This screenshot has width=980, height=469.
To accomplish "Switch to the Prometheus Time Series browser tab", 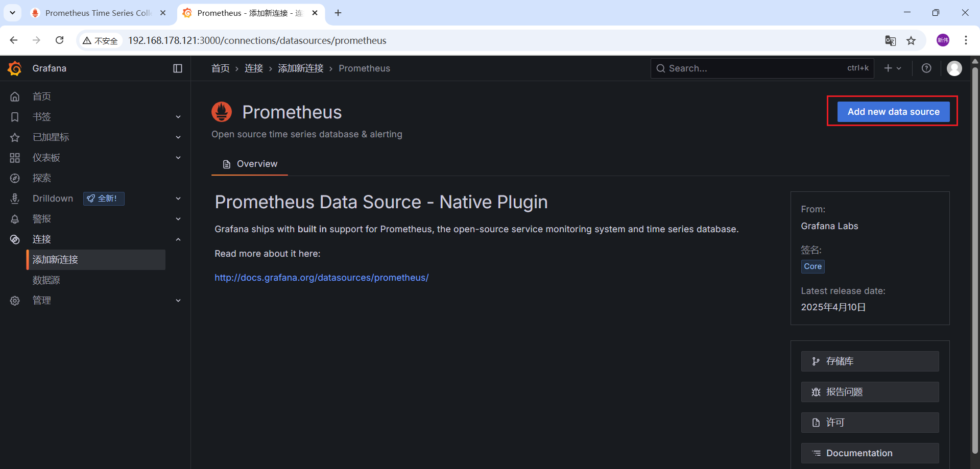I will tap(97, 13).
